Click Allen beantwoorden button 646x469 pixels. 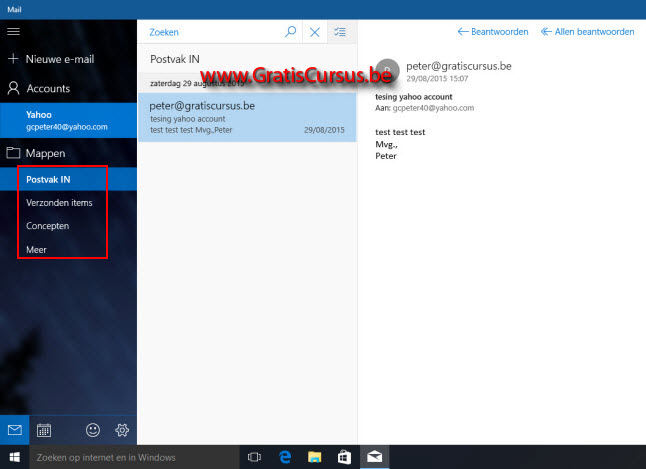click(587, 32)
